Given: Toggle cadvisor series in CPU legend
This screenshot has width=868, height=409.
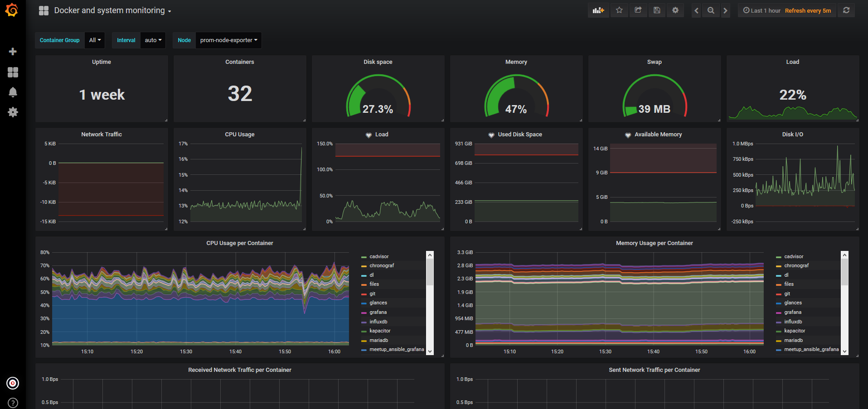Looking at the screenshot, I should (x=379, y=256).
